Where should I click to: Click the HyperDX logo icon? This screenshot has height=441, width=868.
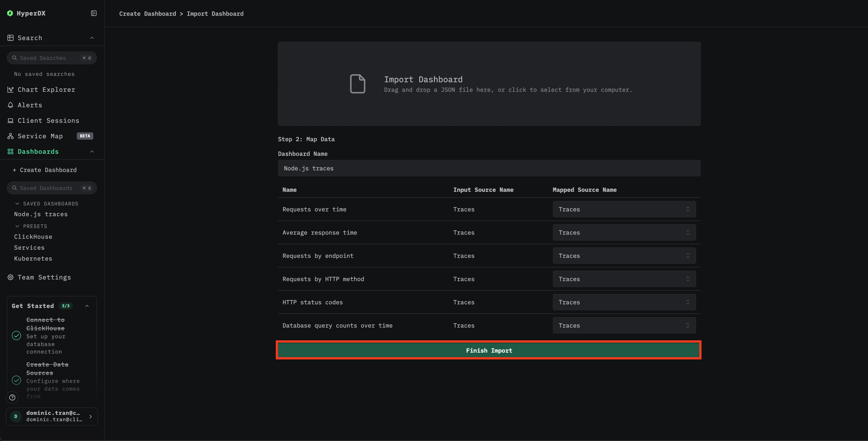click(x=10, y=13)
